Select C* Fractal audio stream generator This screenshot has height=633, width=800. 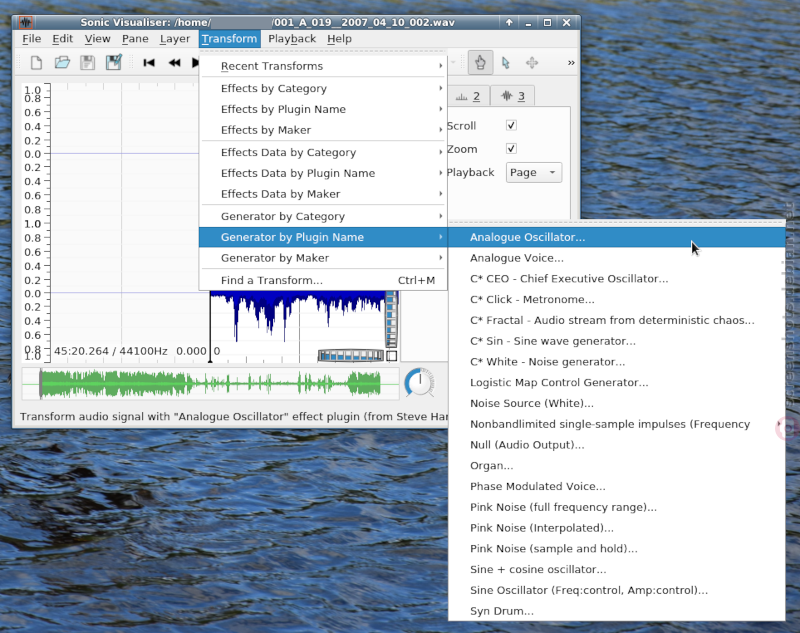[616, 320]
